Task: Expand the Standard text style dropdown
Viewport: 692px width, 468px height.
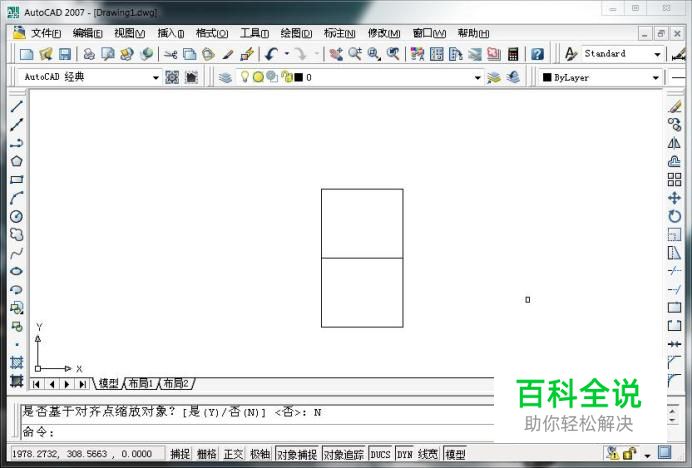Action: 657,54
